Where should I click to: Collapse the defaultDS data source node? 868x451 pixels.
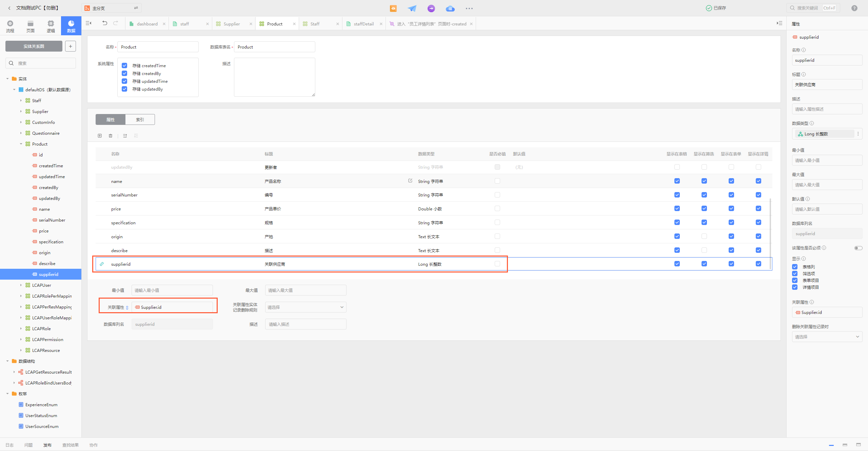coord(14,90)
